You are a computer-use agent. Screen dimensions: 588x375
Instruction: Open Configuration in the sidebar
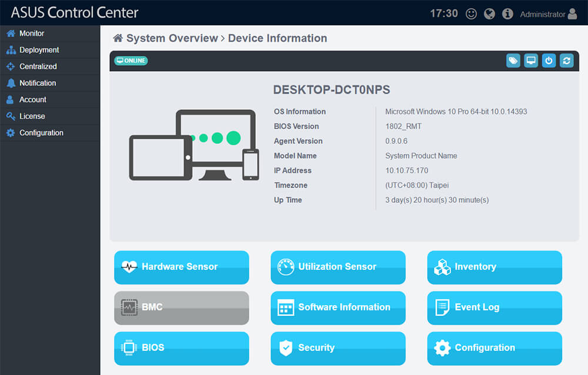(x=50, y=133)
